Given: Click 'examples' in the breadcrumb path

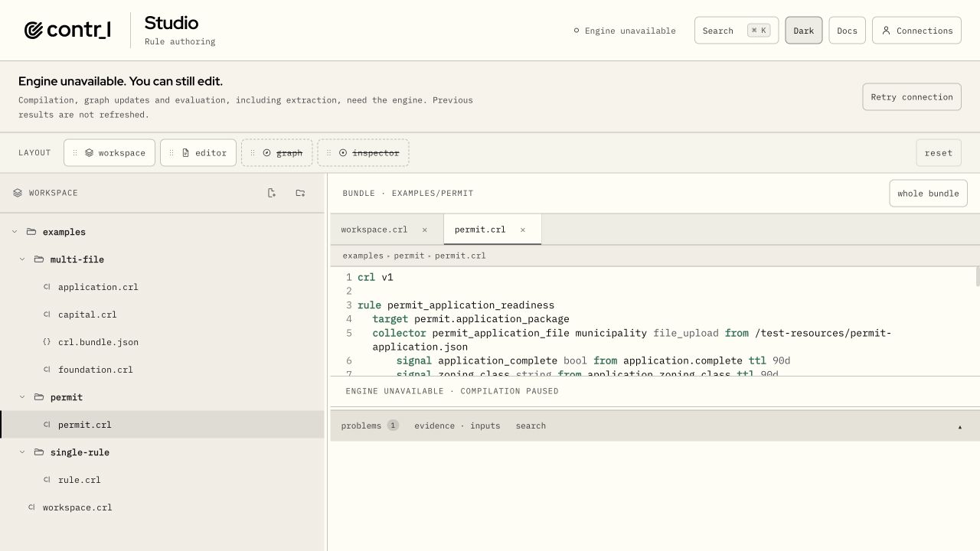Looking at the screenshot, I should point(363,256).
